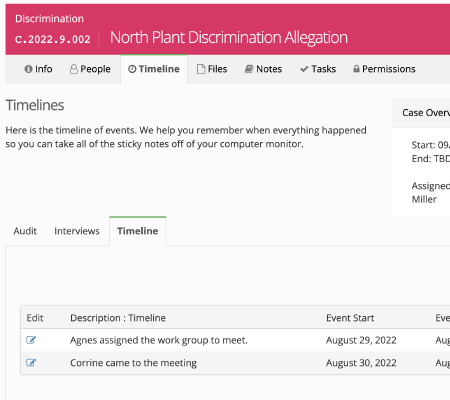Click the August 29, 2022 start date

pos(361,340)
